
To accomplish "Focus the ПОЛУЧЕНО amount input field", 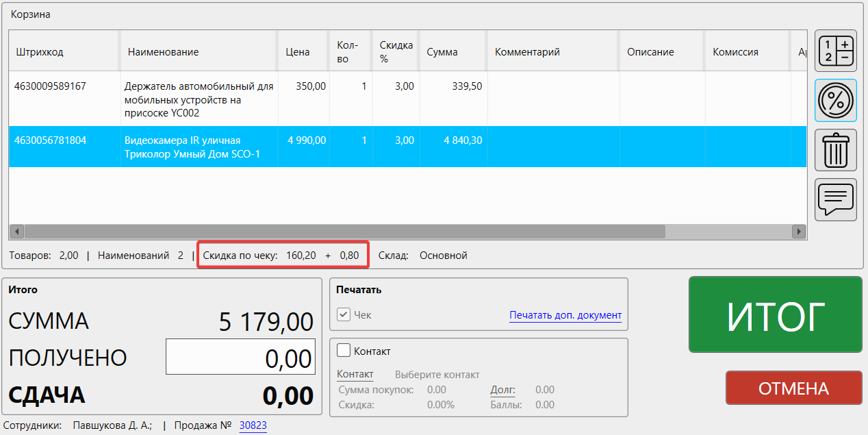I will click(x=240, y=357).
